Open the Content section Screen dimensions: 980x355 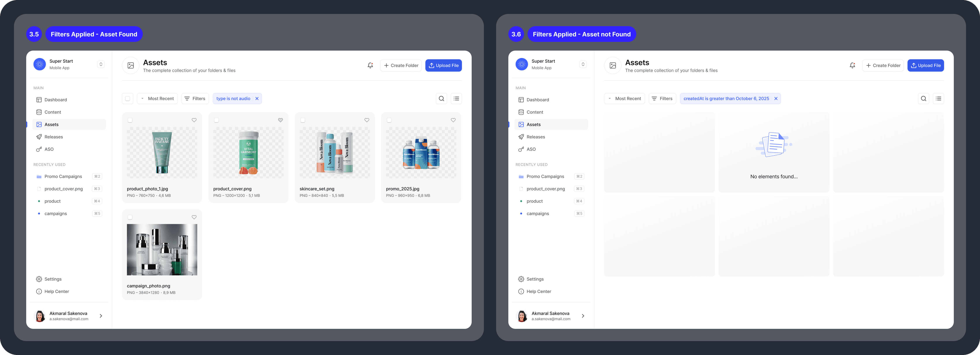click(x=53, y=112)
